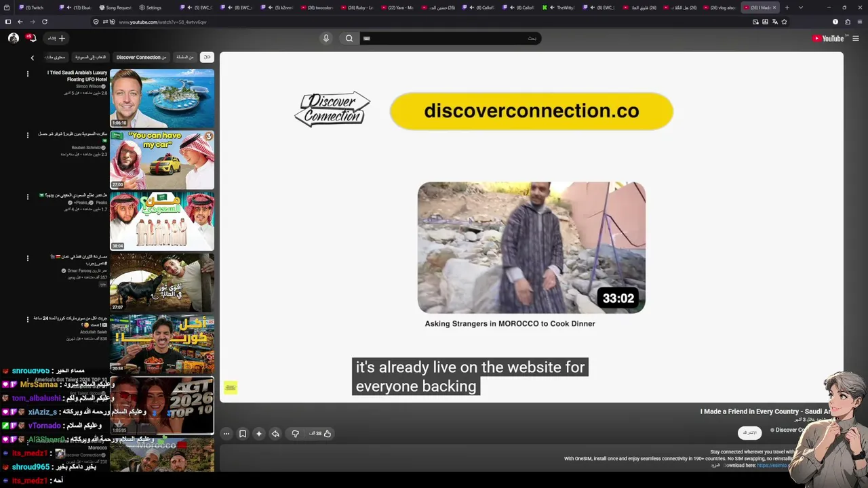Click the video Create plus button

point(57,39)
